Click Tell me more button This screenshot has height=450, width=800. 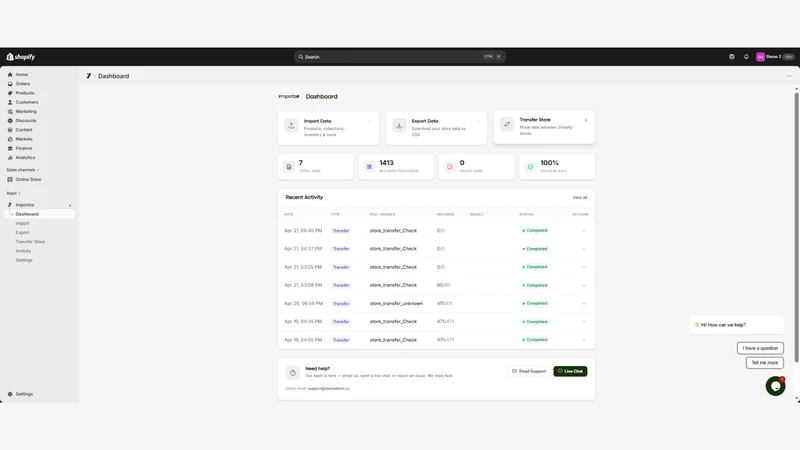click(764, 362)
